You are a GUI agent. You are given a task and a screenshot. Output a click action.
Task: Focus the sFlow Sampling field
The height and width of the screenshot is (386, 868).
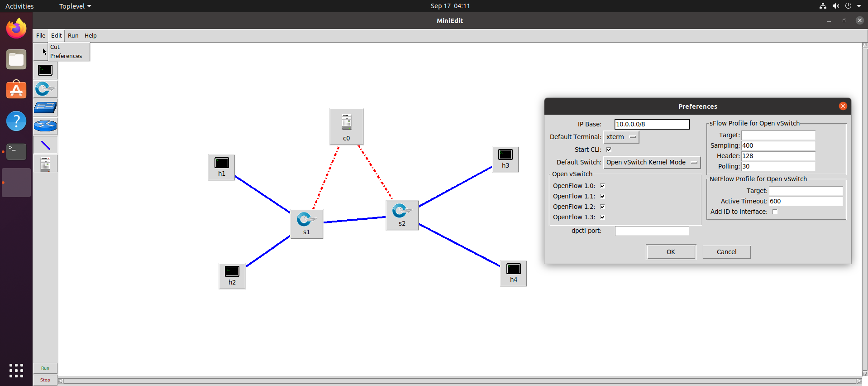(x=778, y=145)
